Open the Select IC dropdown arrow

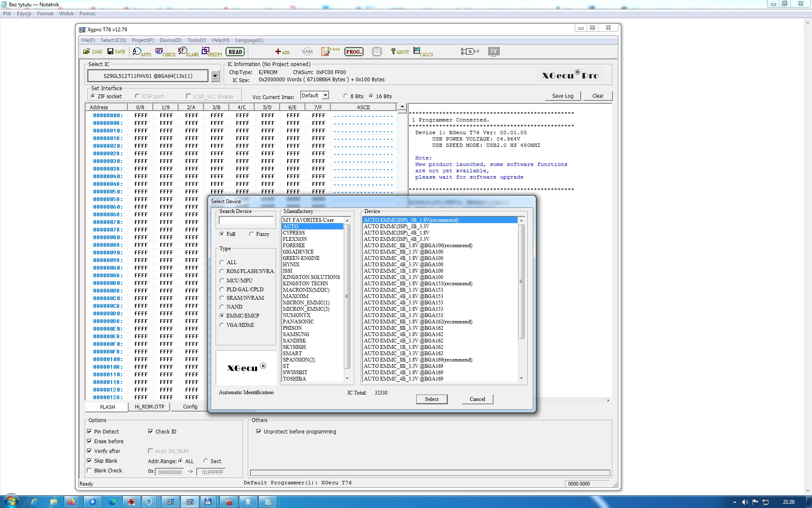(215, 76)
